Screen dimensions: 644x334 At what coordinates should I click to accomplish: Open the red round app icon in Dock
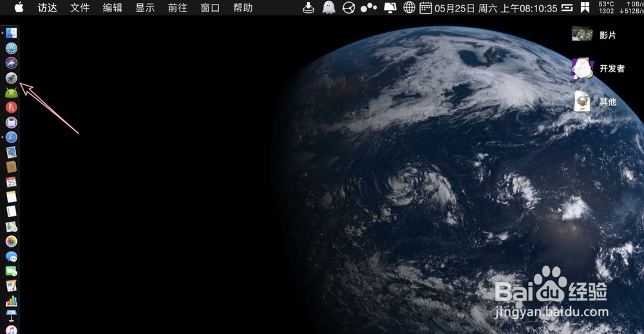tap(11, 108)
